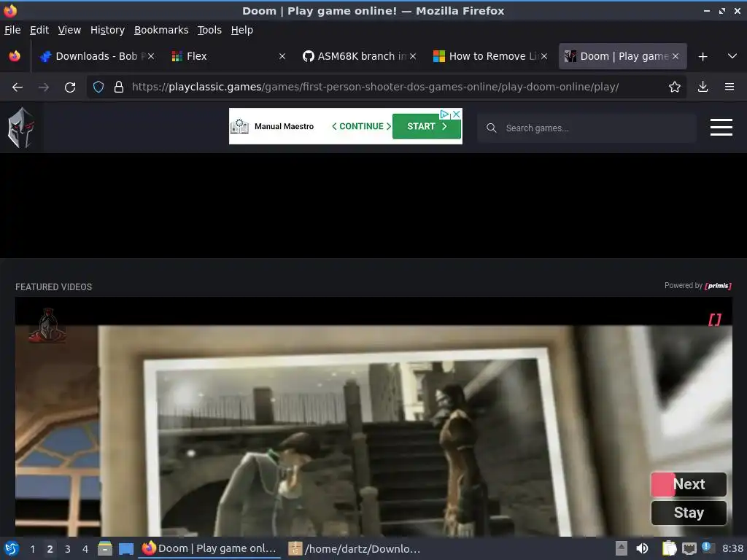Open the network status tray icon

[689, 549]
